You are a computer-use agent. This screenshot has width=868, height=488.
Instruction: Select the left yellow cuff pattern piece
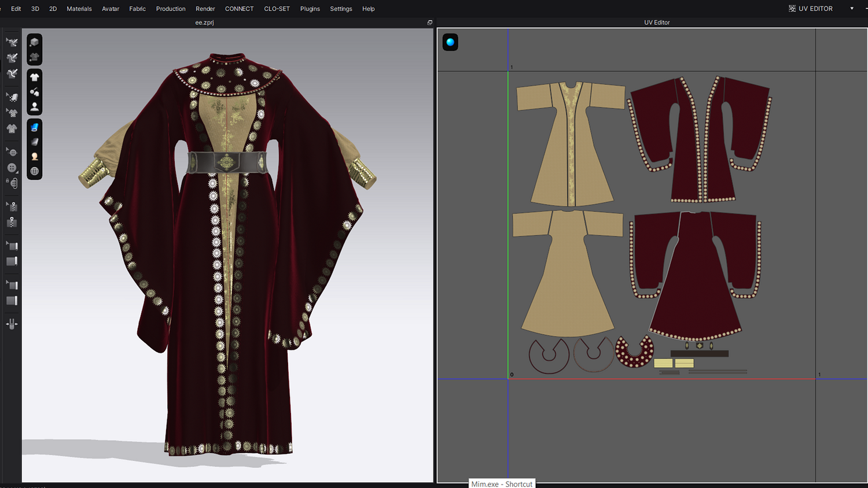(x=663, y=363)
